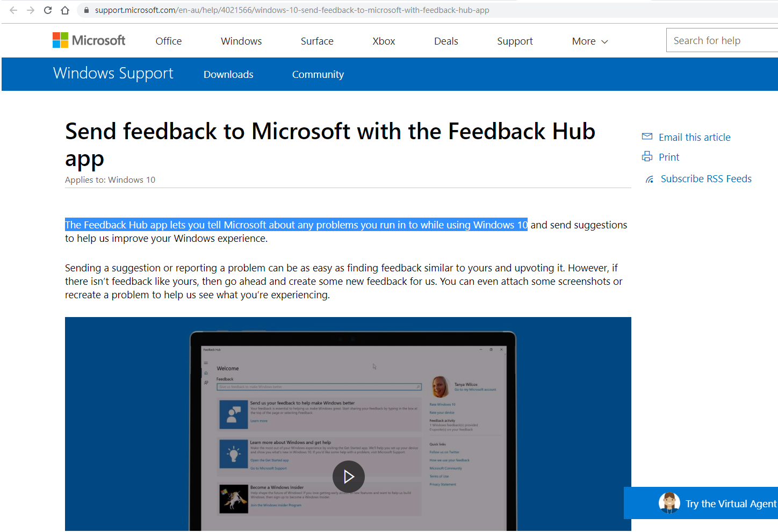Viewport: 778px width, 532px height.
Task: Reload the page with the refresh icon
Action: click(48, 10)
